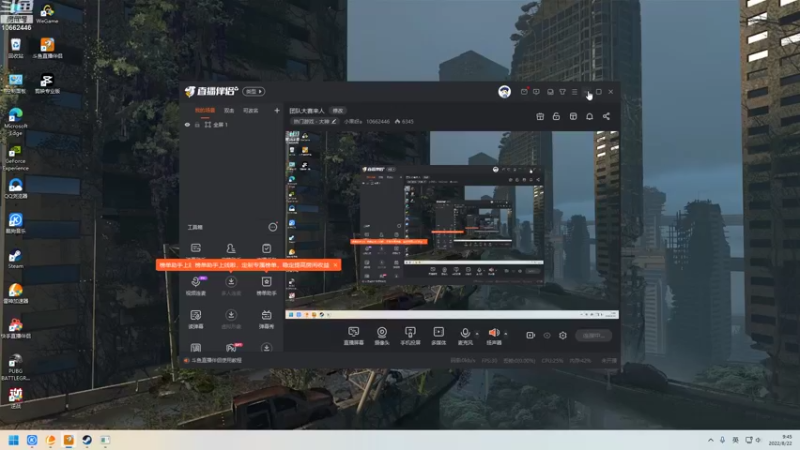
Task: Switch to the third scene tab
Action: (251, 111)
